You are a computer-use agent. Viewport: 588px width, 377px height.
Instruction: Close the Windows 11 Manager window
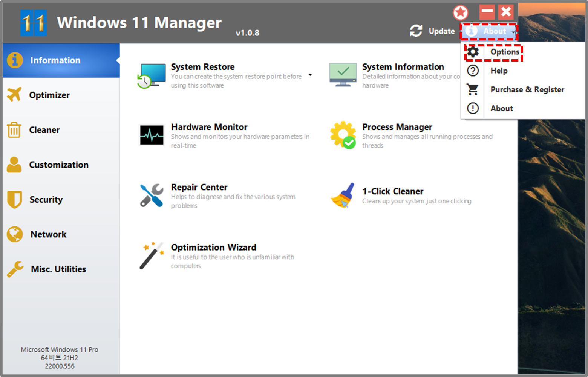(506, 12)
